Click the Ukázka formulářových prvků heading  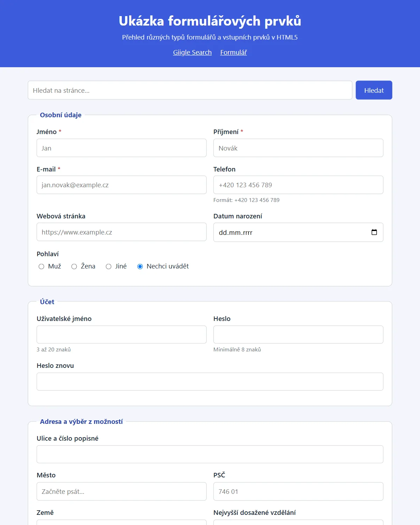coord(210,21)
